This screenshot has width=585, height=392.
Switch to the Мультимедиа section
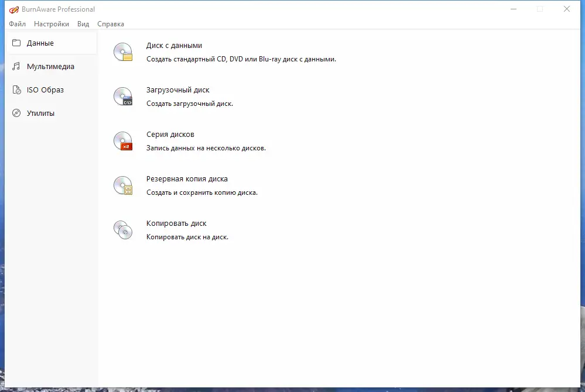50,66
